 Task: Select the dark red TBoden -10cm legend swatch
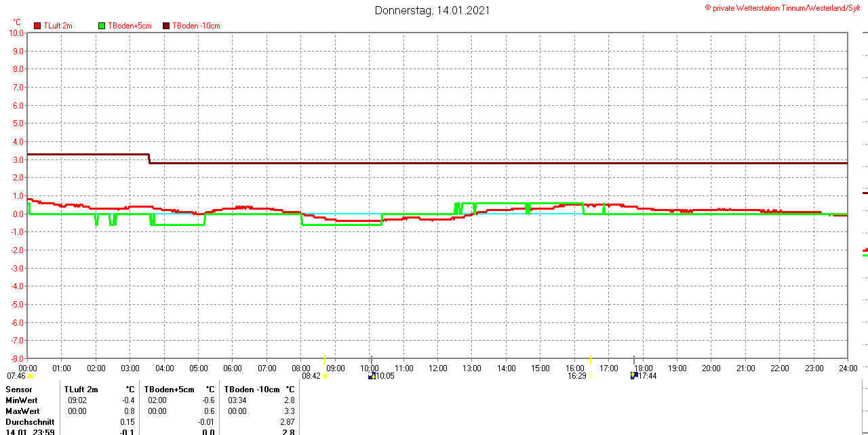[x=166, y=26]
